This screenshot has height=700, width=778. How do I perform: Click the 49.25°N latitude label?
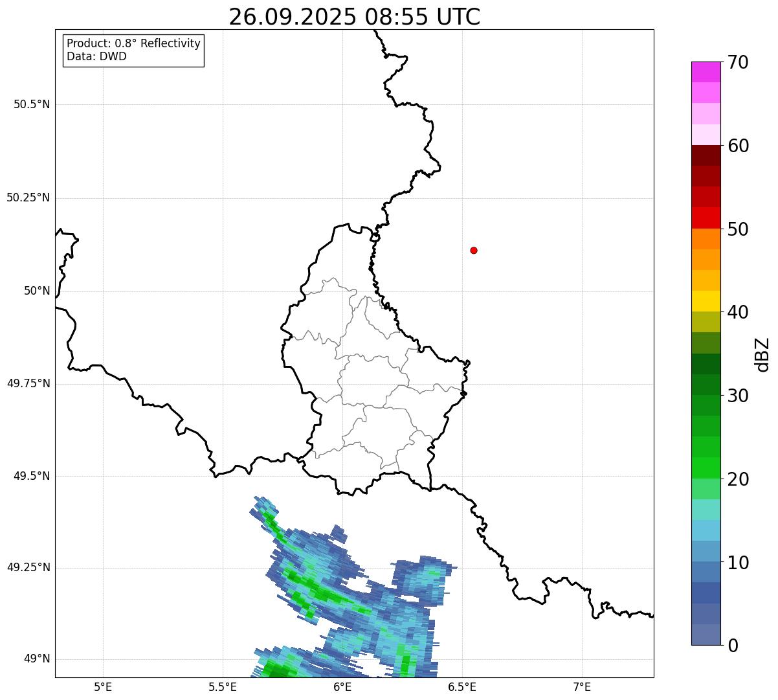pyautogui.click(x=28, y=567)
